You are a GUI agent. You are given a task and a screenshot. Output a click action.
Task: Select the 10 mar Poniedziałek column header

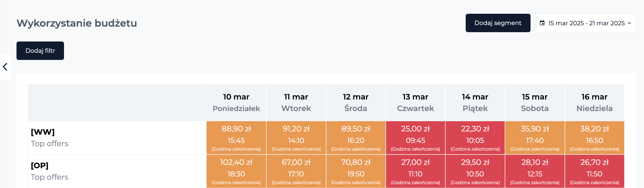[236, 103]
